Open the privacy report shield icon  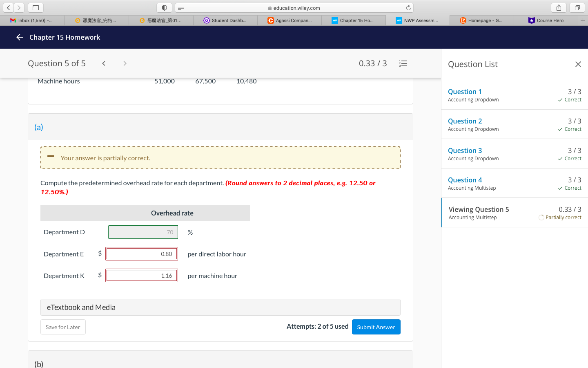(164, 8)
